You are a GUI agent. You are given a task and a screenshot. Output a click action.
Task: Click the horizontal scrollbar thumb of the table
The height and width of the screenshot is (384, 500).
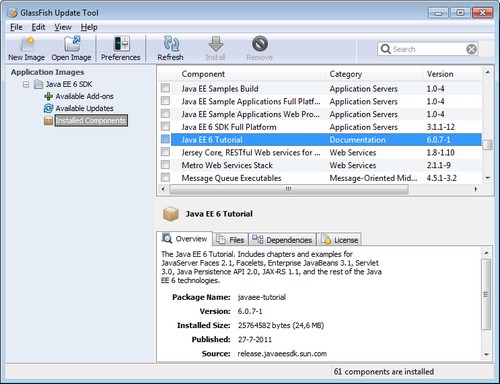click(289, 189)
